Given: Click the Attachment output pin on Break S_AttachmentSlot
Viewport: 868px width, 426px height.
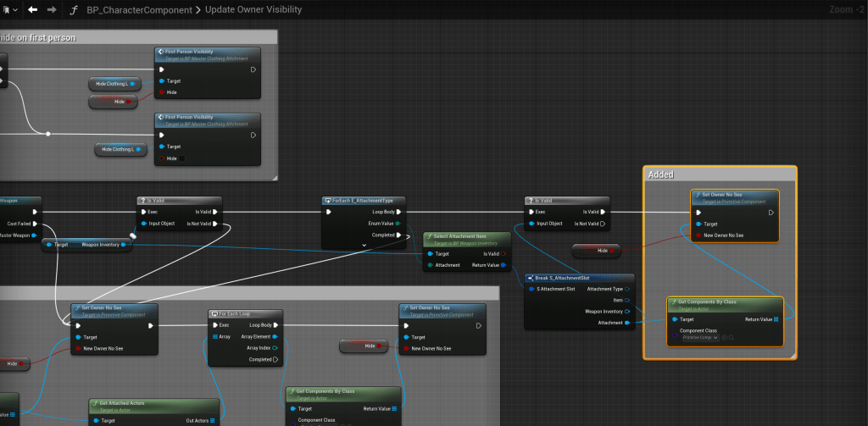Looking at the screenshot, I should pyautogui.click(x=626, y=323).
